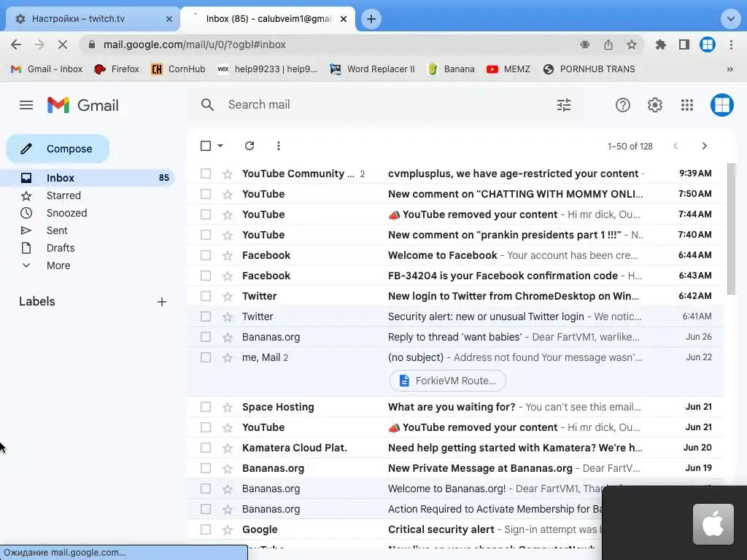The height and width of the screenshot is (560, 747).
Task: Open Chrome three-dot menu
Action: tap(731, 44)
